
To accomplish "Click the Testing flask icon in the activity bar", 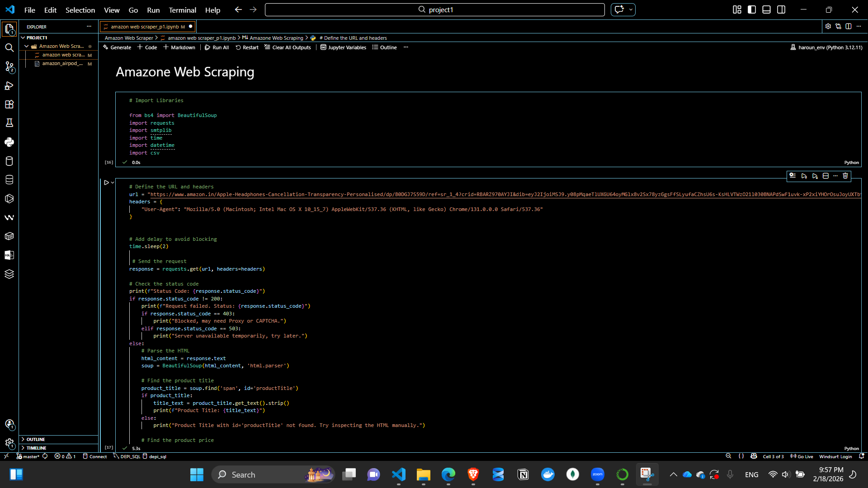I will [9, 123].
